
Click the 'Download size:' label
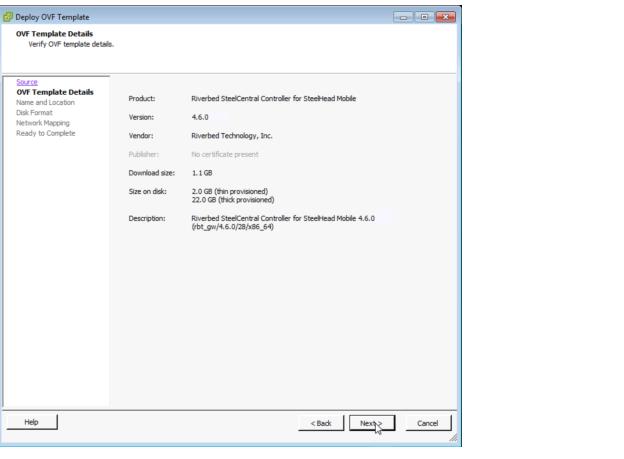click(152, 173)
